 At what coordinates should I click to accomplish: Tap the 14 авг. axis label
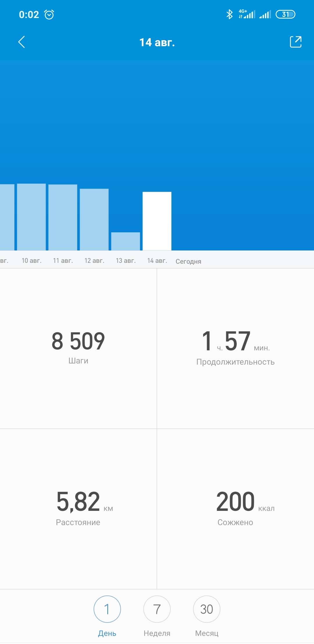pyautogui.click(x=157, y=261)
